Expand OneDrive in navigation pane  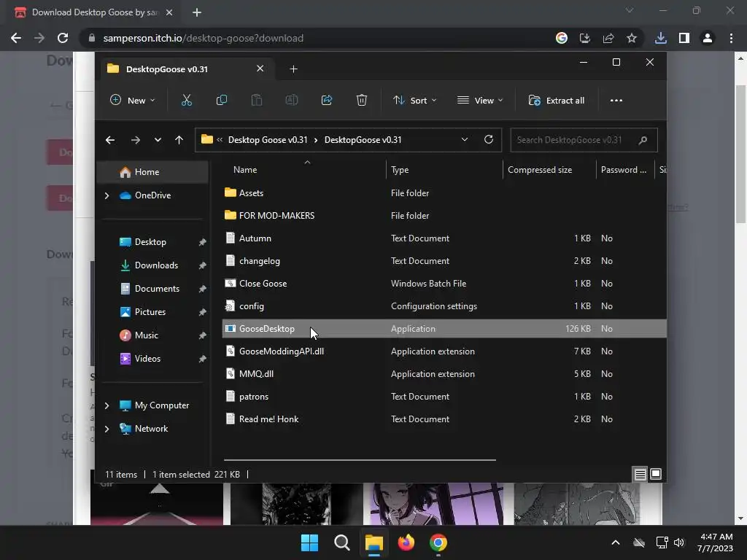click(x=107, y=195)
